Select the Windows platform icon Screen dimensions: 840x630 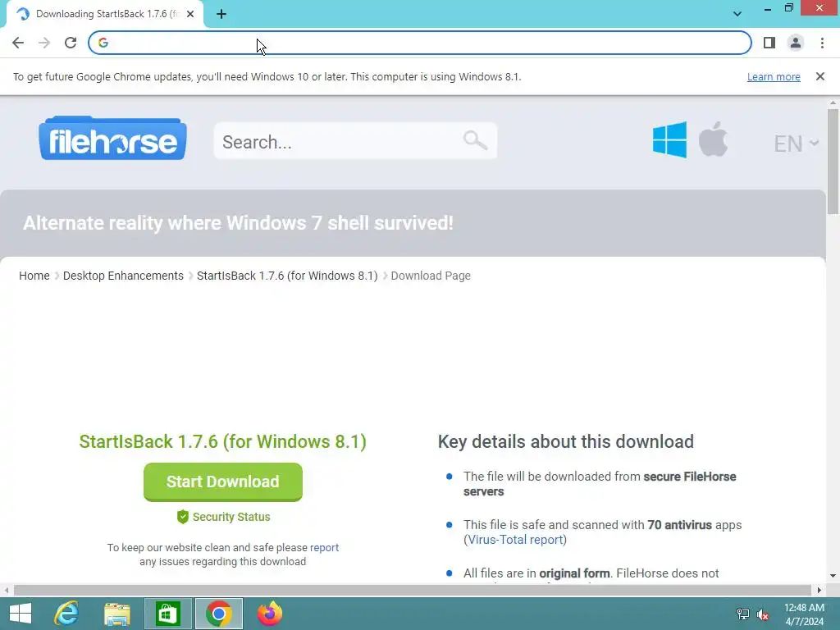pos(669,139)
